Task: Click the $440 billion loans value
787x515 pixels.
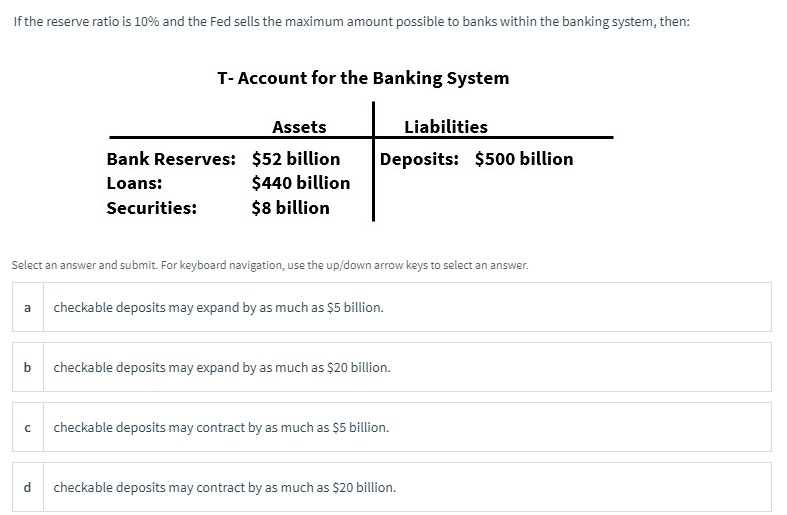Action: point(301,183)
